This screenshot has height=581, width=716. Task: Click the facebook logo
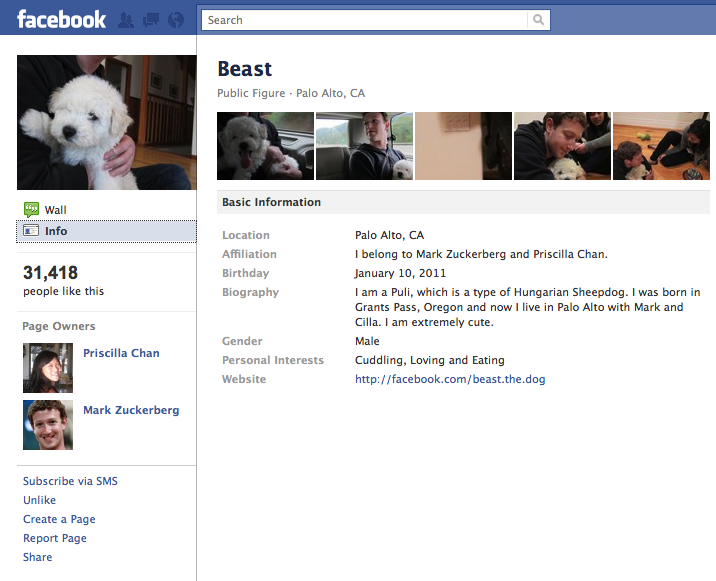[61, 20]
